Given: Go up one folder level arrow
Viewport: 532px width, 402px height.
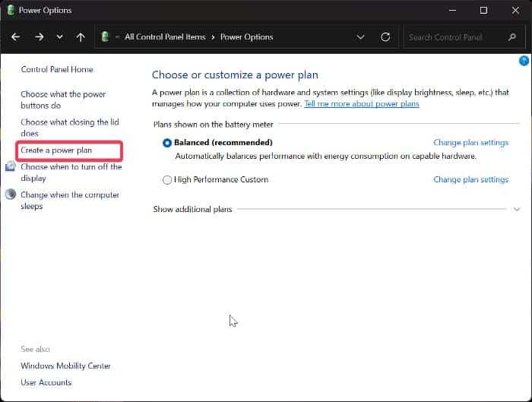Looking at the screenshot, I should pyautogui.click(x=81, y=36).
